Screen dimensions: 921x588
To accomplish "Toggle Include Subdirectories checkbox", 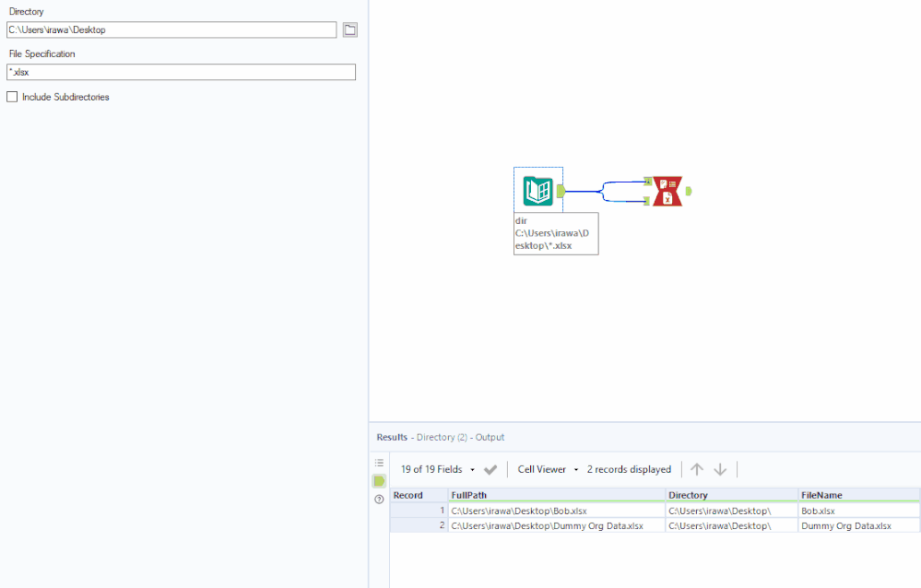I will click(12, 97).
